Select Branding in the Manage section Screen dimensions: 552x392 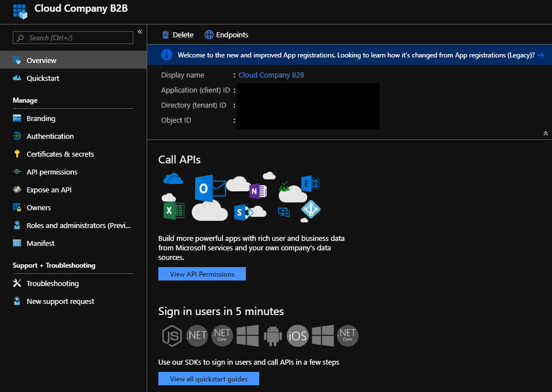(x=42, y=118)
